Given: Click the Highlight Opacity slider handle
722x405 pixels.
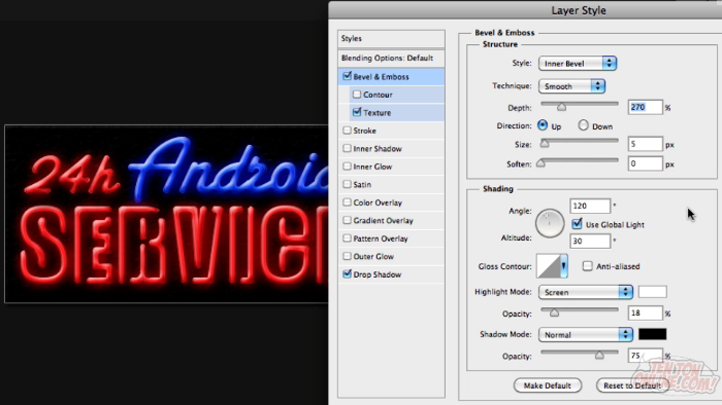Looking at the screenshot, I should (554, 313).
